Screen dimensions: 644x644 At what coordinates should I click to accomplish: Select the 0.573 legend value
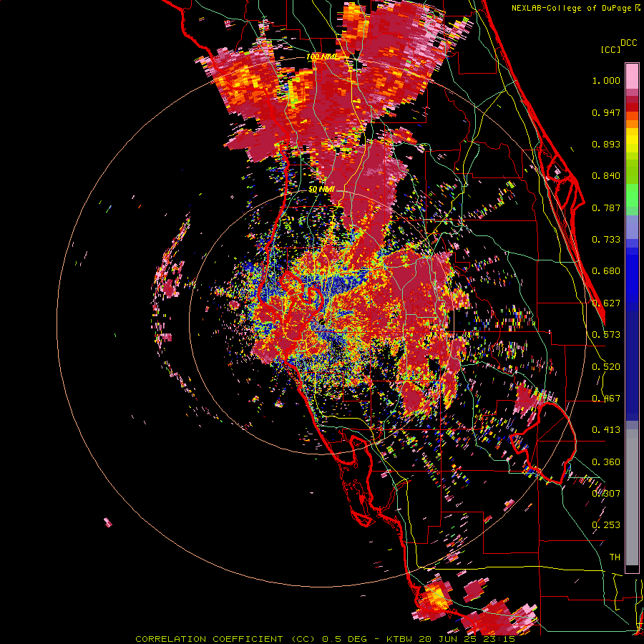606,335
